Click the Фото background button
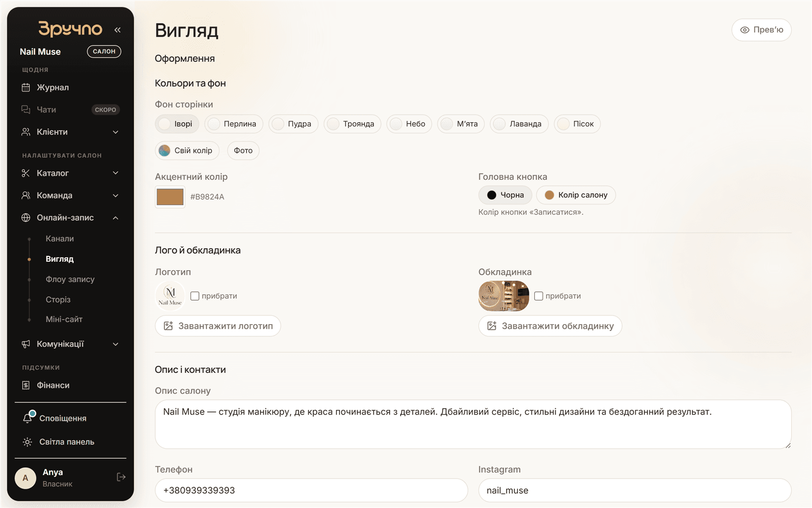Screen dimensions: 812x508 243,150
